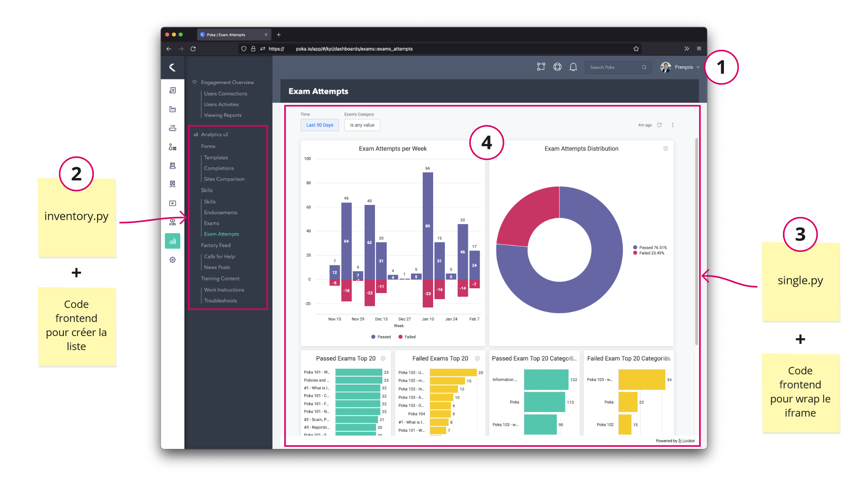Expand the Forms group in sidebar
The image size is (868, 488).
coord(208,146)
